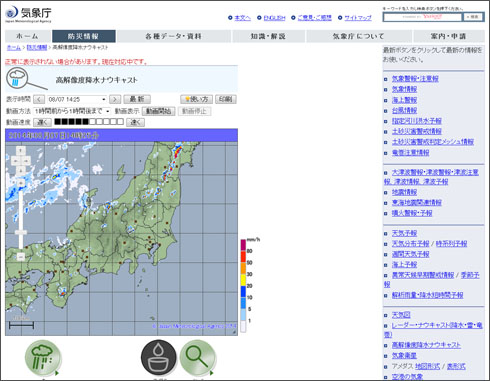Pan the radar map right
This screenshot has width=490, height=381.
(x=26, y=161)
